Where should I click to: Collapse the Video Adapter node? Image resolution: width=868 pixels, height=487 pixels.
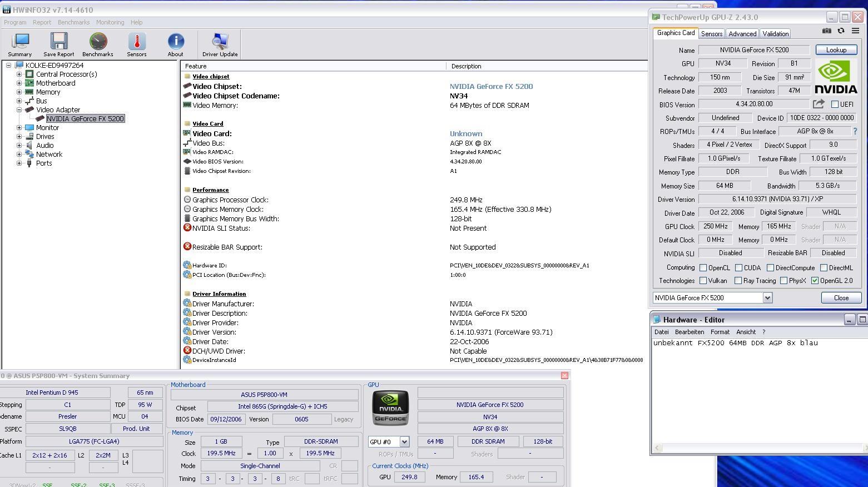click(x=19, y=110)
